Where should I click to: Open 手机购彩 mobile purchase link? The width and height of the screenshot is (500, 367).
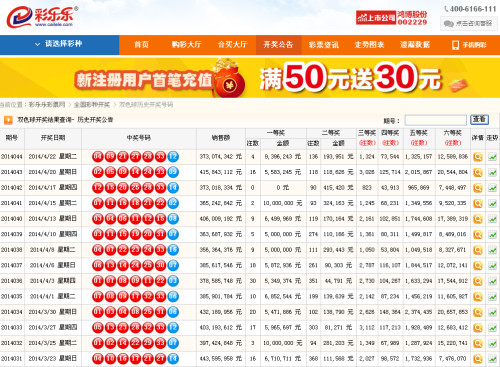(x=469, y=45)
